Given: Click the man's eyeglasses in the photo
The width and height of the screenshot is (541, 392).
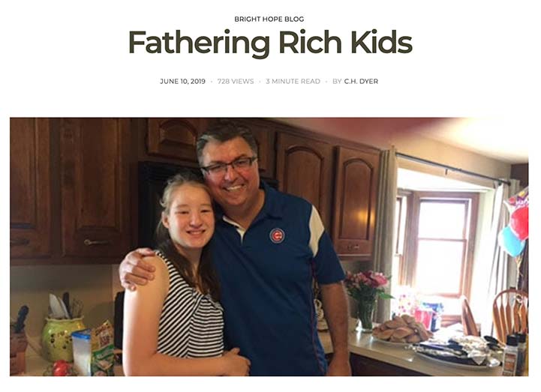Looking at the screenshot, I should point(228,166).
